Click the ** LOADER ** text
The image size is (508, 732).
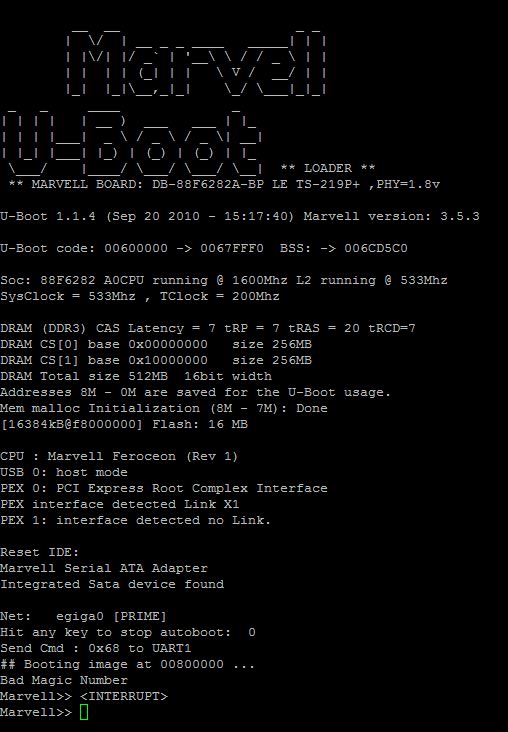(x=328, y=168)
